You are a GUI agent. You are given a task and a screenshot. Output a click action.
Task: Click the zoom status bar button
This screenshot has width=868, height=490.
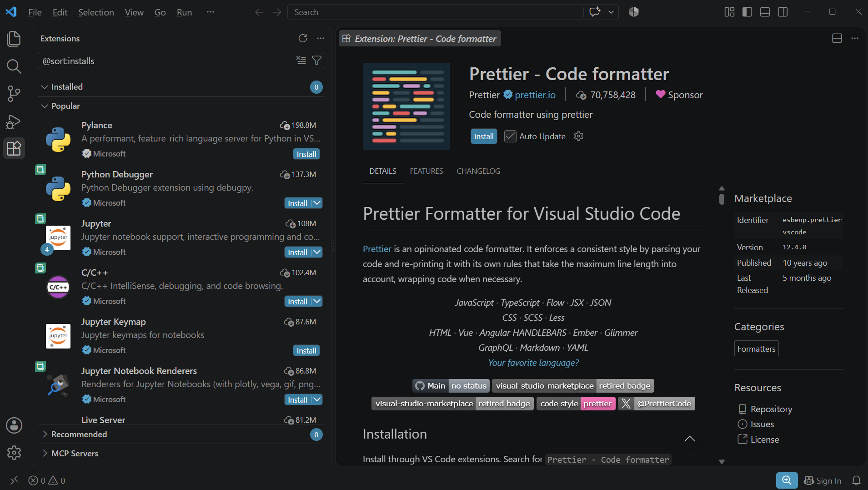[x=787, y=480]
